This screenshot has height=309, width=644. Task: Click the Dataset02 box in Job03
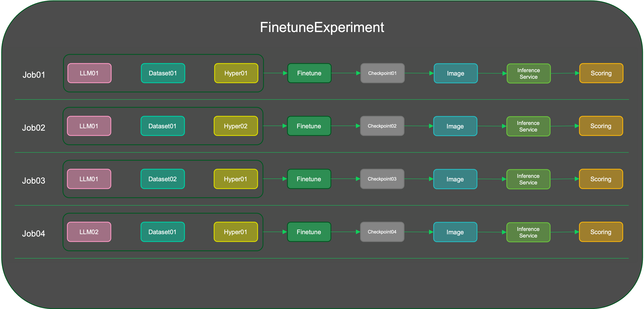[162, 179]
